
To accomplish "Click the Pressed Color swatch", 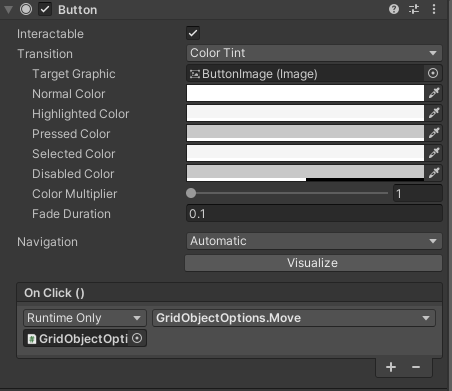I will point(305,133).
